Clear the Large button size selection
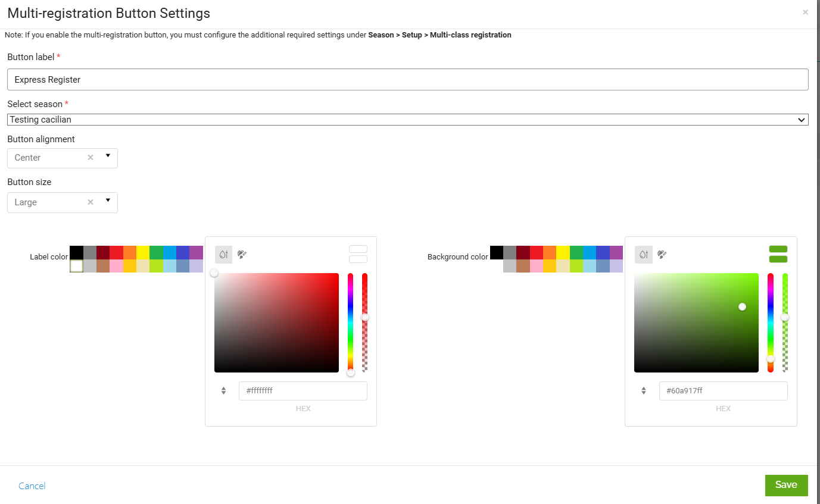Image resolution: width=820 pixels, height=504 pixels. [x=91, y=202]
